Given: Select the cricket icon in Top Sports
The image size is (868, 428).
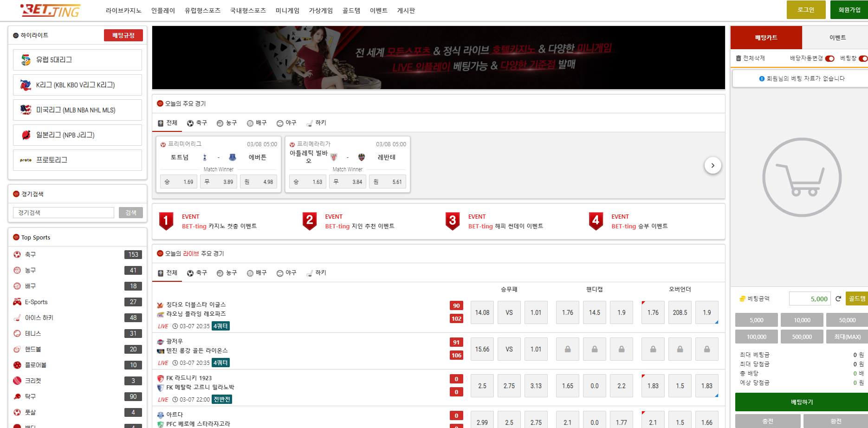Looking at the screenshot, I should point(17,381).
